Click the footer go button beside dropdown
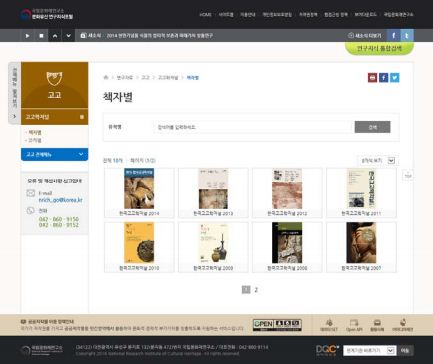The width and height of the screenshot is (433, 364). point(405,351)
